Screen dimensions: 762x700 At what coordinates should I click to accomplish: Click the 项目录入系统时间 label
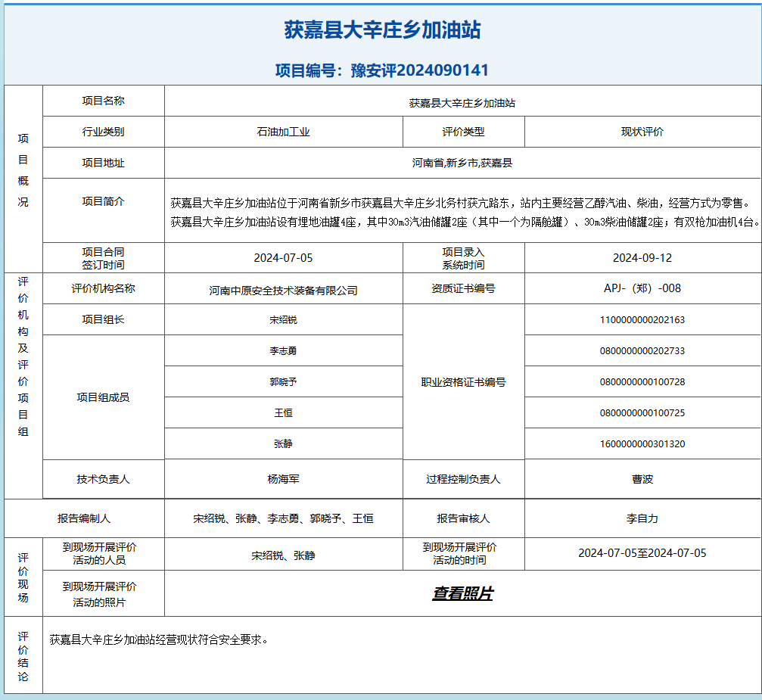(x=463, y=258)
